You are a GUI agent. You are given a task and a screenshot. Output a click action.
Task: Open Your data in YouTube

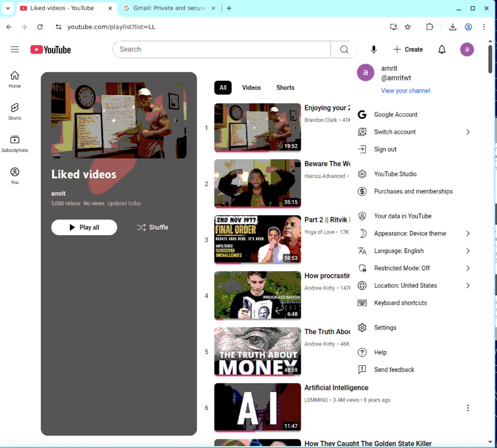415,216
